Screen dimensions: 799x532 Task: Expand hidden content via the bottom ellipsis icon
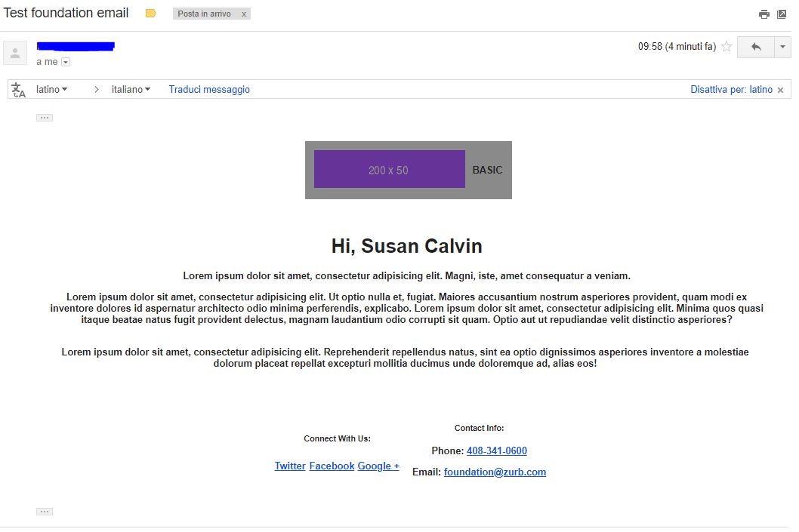click(x=44, y=511)
